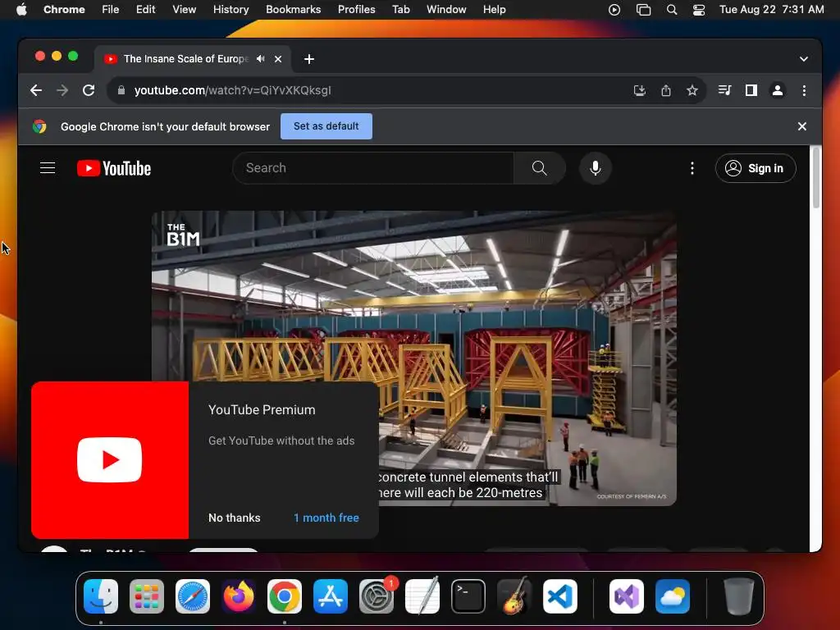Click the date and time in menu bar
Screen dimensions: 840x630
(771, 10)
